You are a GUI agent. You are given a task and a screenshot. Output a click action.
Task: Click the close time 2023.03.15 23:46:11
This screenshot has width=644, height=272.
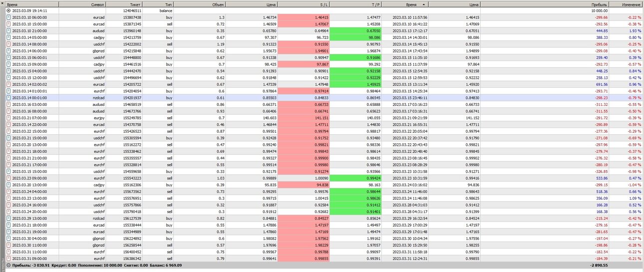coord(409,98)
